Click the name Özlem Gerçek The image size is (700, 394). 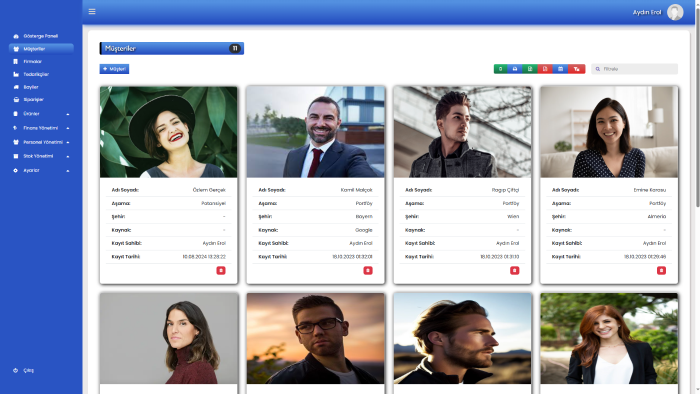209,190
